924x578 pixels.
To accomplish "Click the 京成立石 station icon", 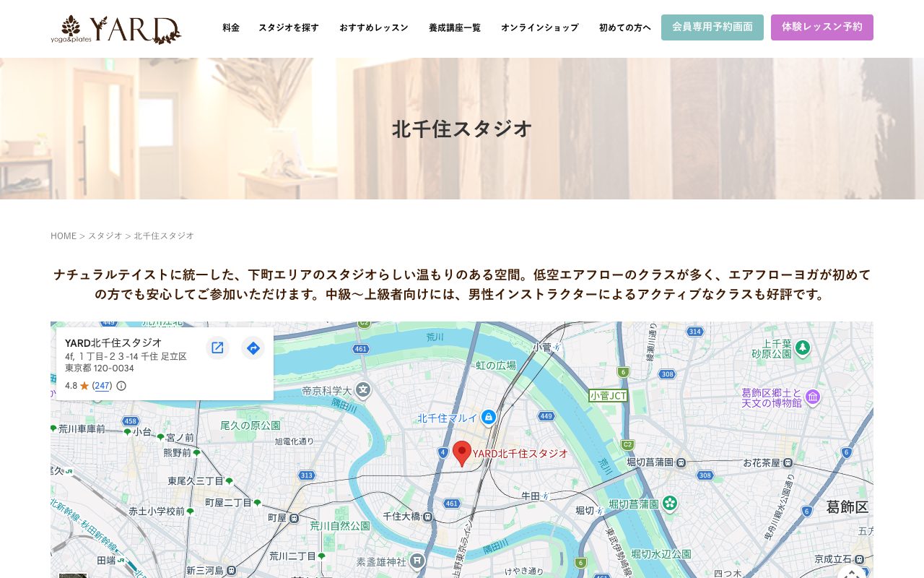I will pos(858,558).
